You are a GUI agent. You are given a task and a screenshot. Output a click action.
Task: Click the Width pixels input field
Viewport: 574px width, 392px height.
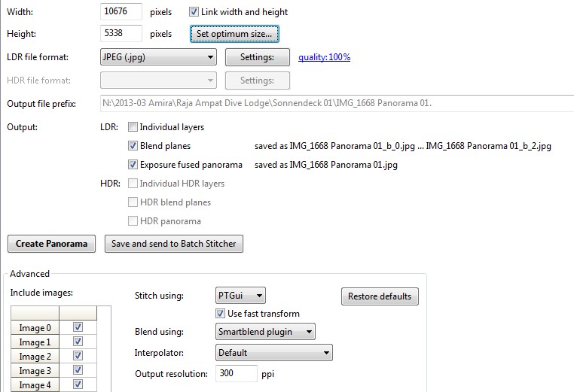pos(121,12)
